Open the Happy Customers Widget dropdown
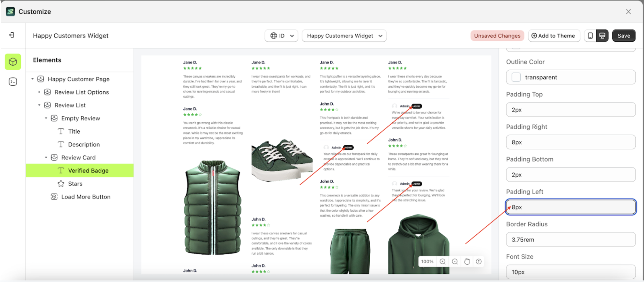 [344, 35]
